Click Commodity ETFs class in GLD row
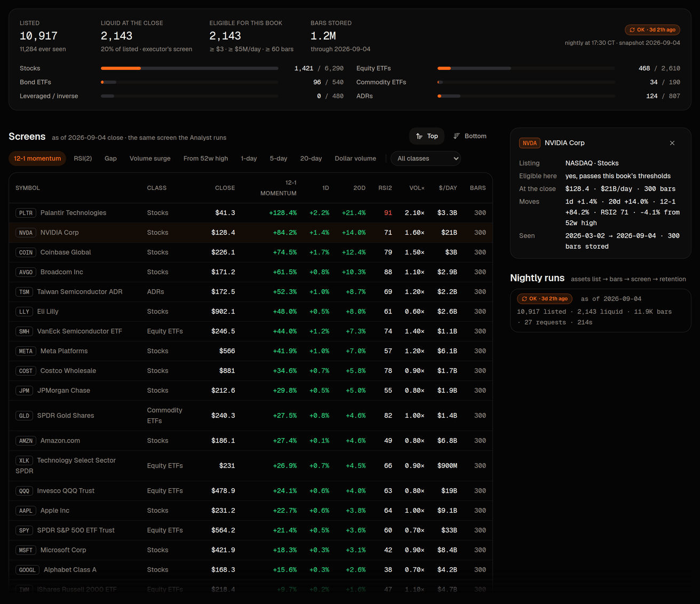This screenshot has width=700, height=604. pyautogui.click(x=164, y=416)
